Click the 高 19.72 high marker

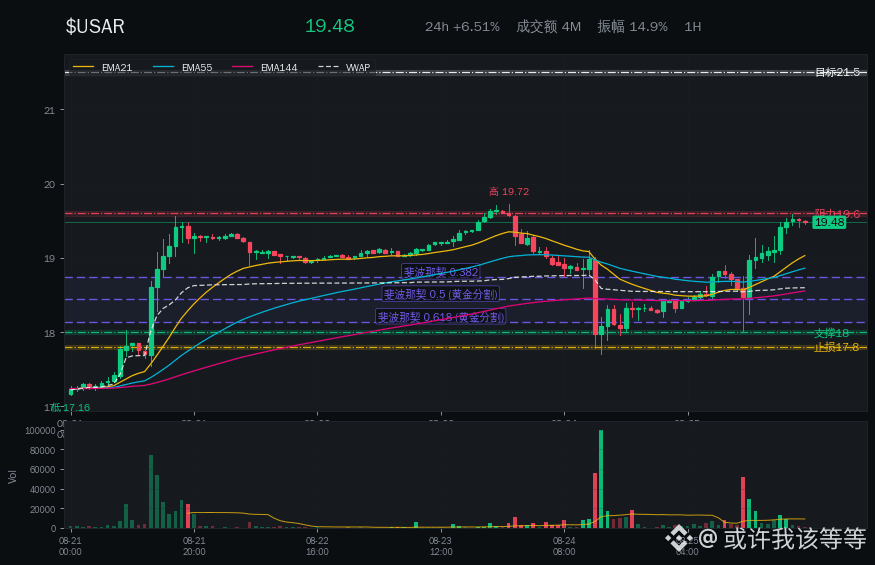[509, 191]
